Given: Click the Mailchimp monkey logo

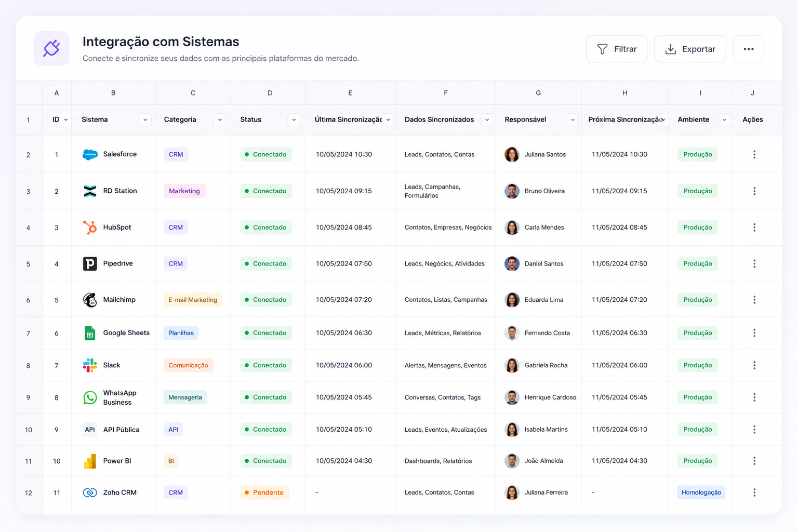Looking at the screenshot, I should (x=90, y=300).
